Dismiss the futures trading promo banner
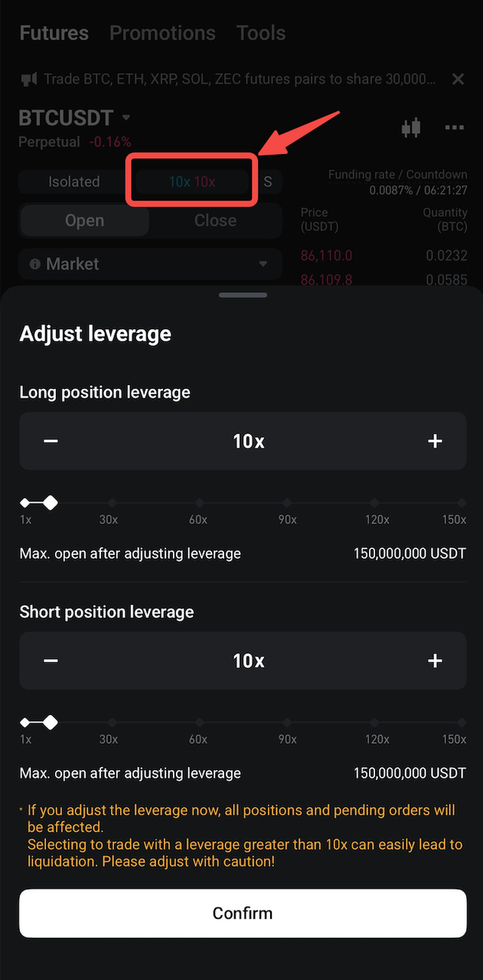This screenshot has height=980, width=483. 458,79
